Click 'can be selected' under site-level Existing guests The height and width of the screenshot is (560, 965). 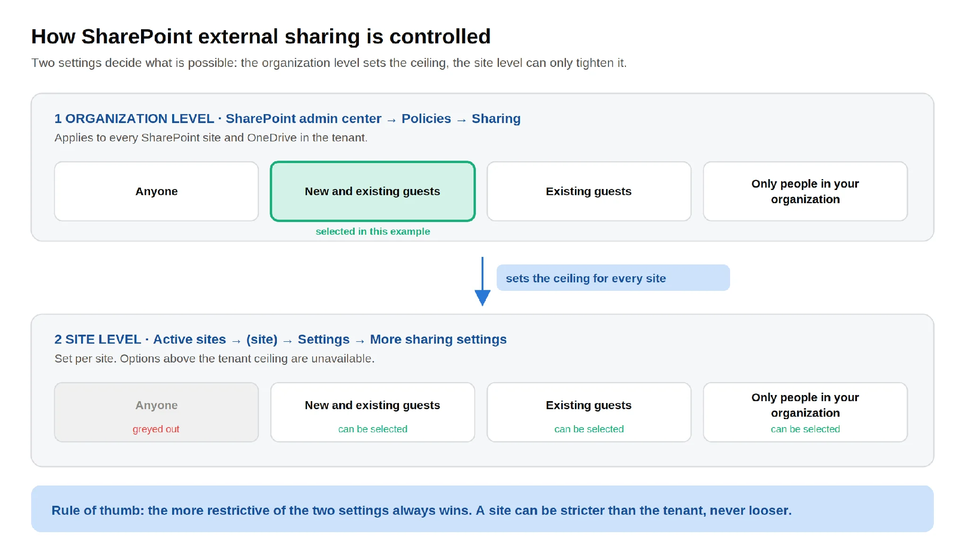pos(589,429)
